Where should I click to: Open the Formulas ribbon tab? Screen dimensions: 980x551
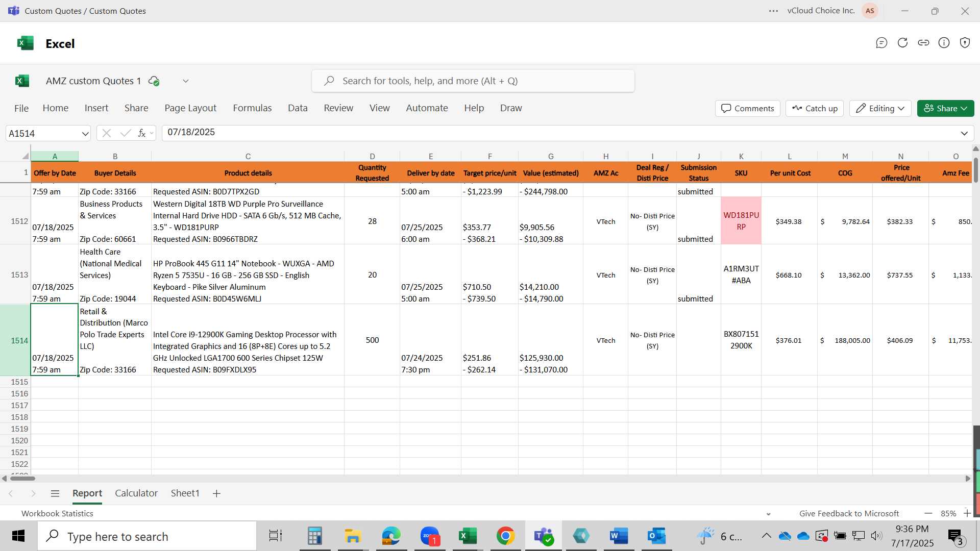[252, 108]
